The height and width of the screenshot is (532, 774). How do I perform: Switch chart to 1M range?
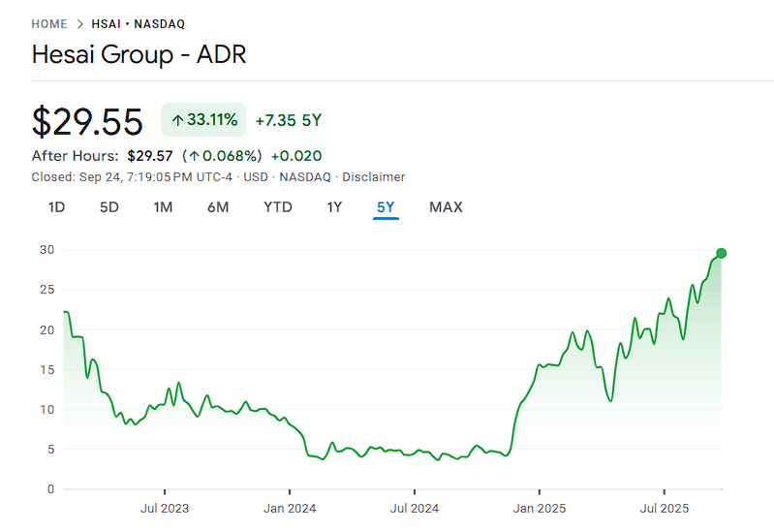163,207
